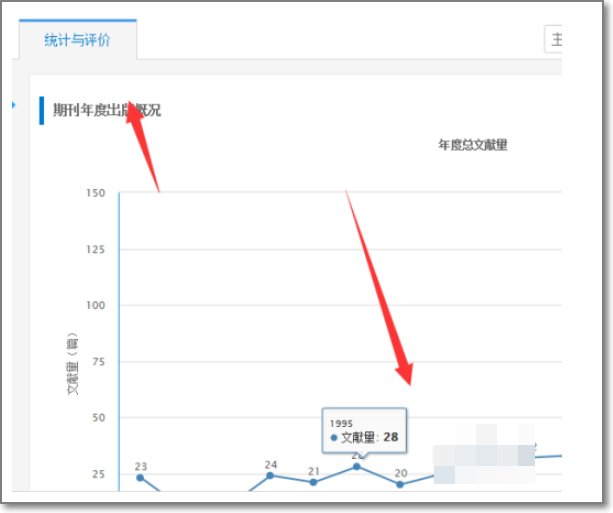
Task: Select the chart point labeled 24
Action: (x=270, y=475)
